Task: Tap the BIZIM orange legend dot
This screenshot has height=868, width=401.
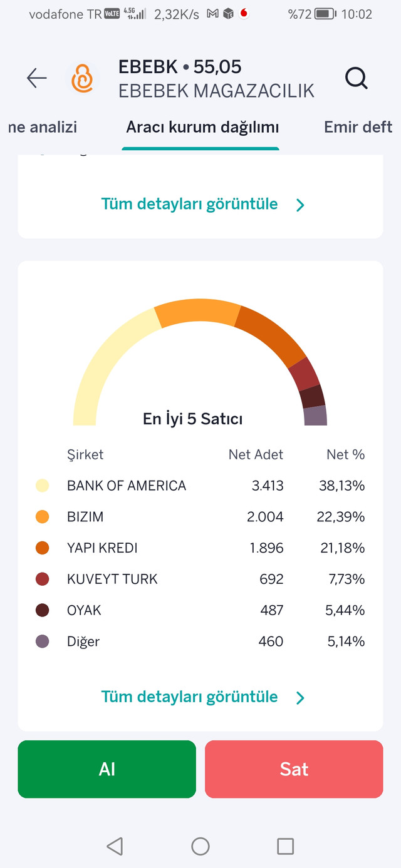Action: 43,517
